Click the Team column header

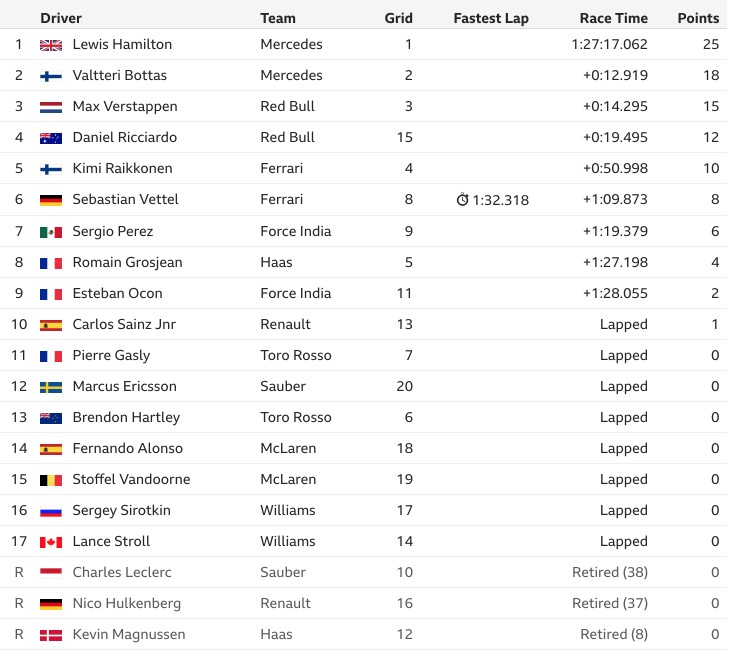[278, 18]
